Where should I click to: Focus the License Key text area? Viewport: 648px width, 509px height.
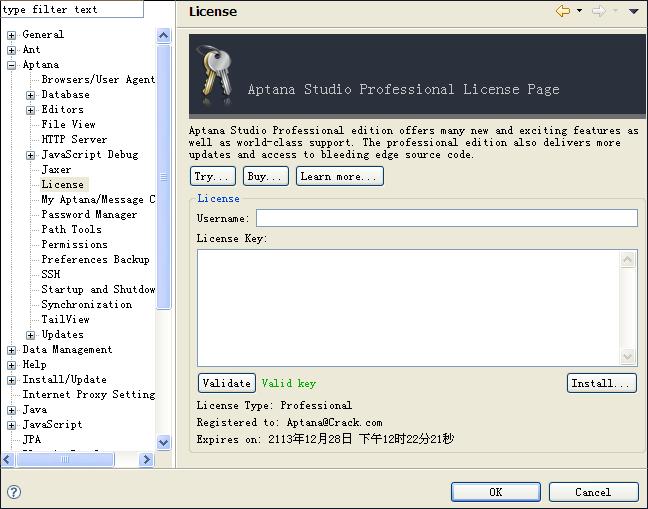pos(409,308)
